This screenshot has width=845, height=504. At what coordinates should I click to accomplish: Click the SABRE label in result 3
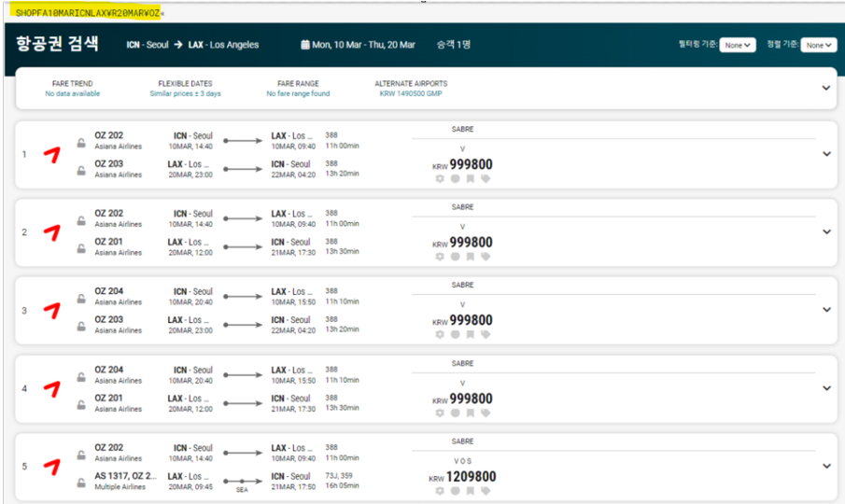pos(462,285)
